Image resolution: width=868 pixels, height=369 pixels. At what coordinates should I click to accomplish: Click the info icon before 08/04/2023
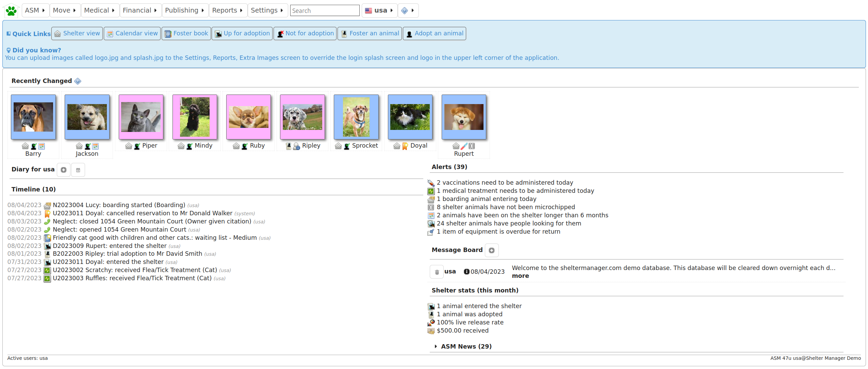coord(466,271)
